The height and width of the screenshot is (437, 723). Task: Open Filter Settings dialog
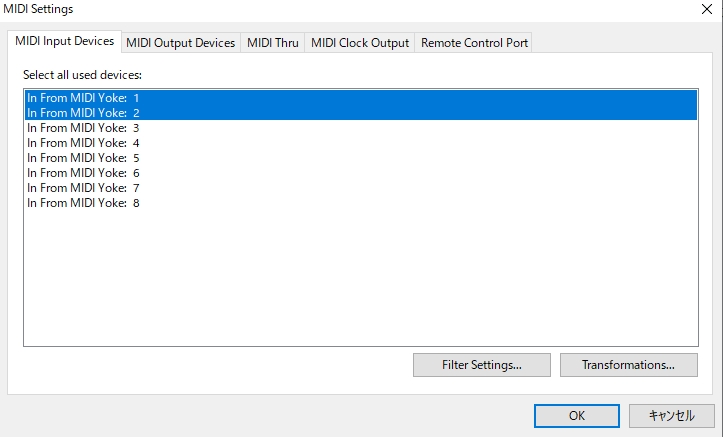(482, 365)
